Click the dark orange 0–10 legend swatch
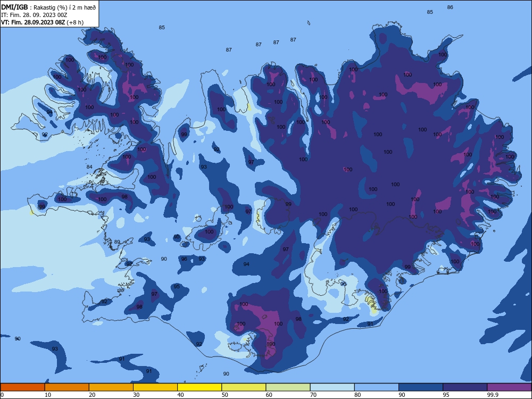The image size is (532, 399). (x=22, y=387)
